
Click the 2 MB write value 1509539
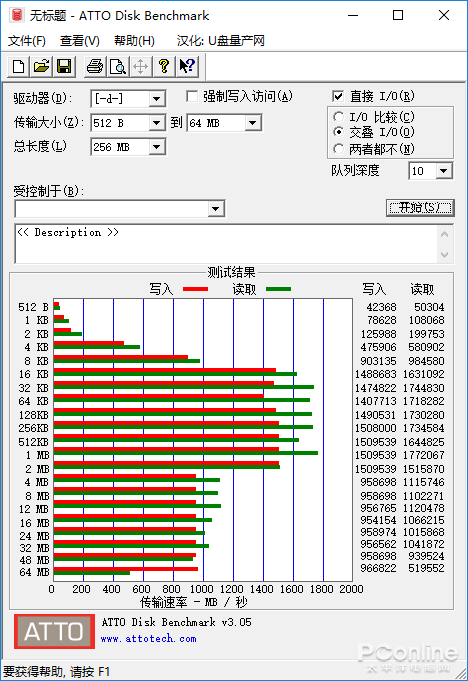[x=376, y=469]
